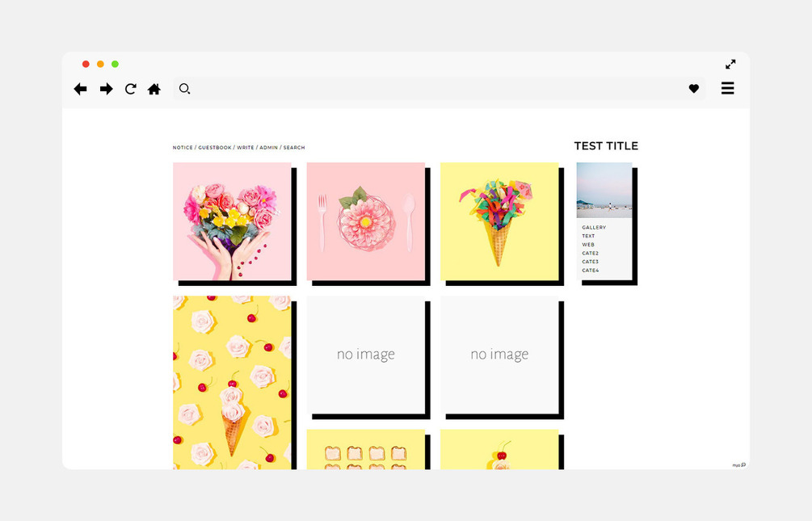The height and width of the screenshot is (521, 812).
Task: Click the back arrow icon
Action: (80, 89)
